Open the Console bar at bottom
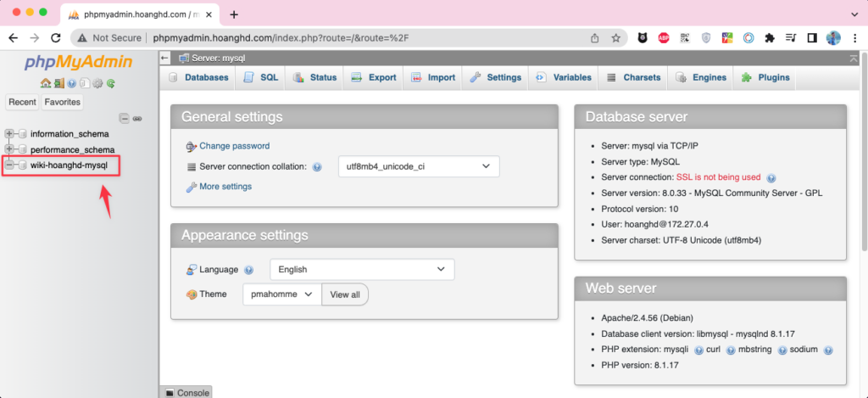Viewport: 868px width, 398px height. [186, 392]
